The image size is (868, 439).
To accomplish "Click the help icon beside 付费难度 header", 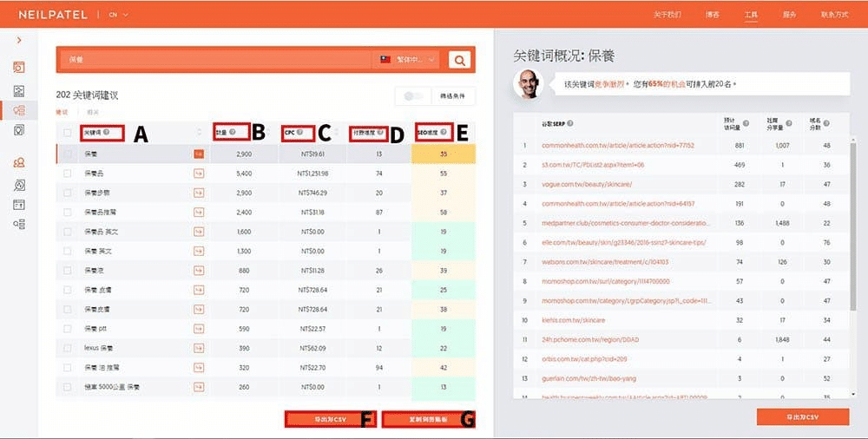I will click(x=380, y=133).
